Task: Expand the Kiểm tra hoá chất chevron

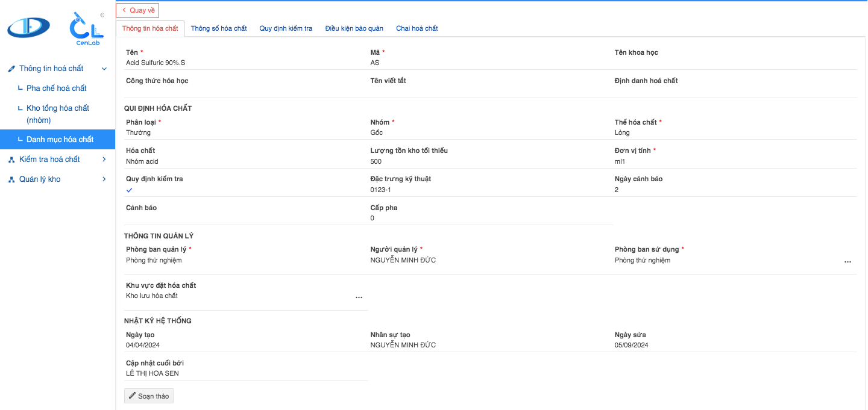Action: (x=104, y=160)
